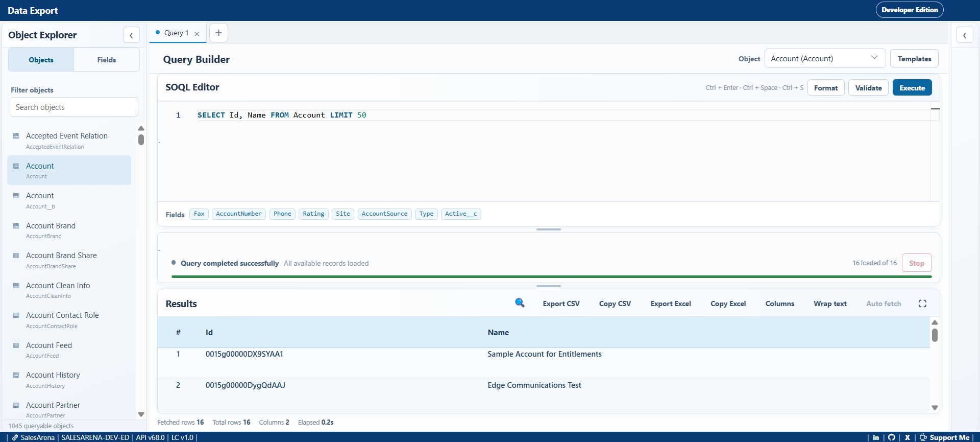Viewport: 980px width, 442px height.
Task: Click the splitter handle above Results panel
Action: [549, 286]
